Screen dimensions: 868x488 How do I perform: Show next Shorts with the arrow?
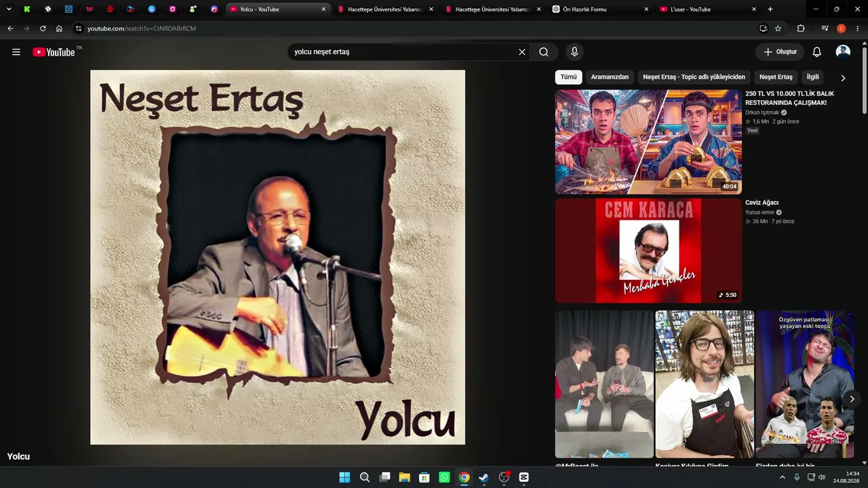(852, 399)
